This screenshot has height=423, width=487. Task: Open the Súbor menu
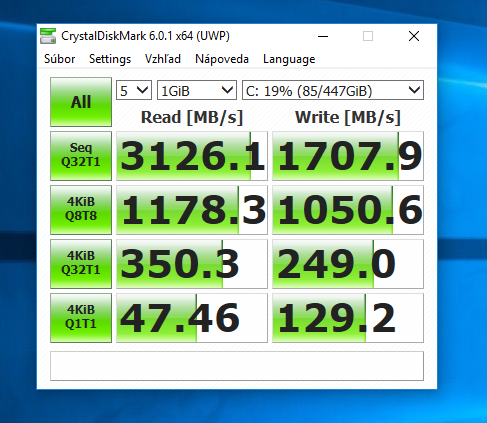[x=60, y=59]
